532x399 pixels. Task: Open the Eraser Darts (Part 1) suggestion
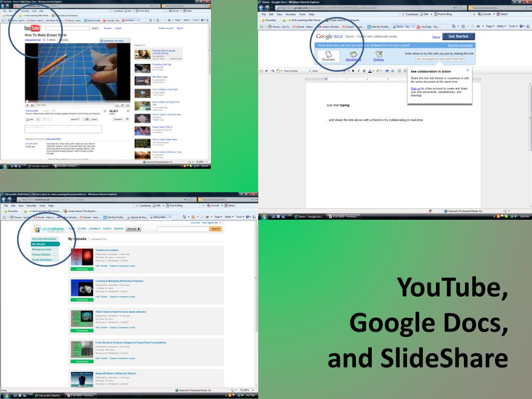pyautogui.click(x=163, y=127)
